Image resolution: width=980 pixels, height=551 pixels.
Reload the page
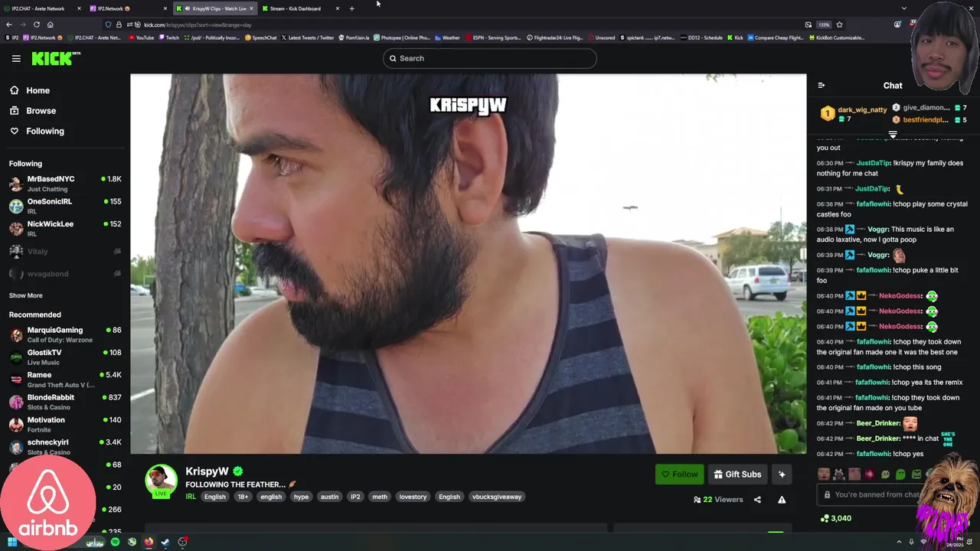coord(37,24)
